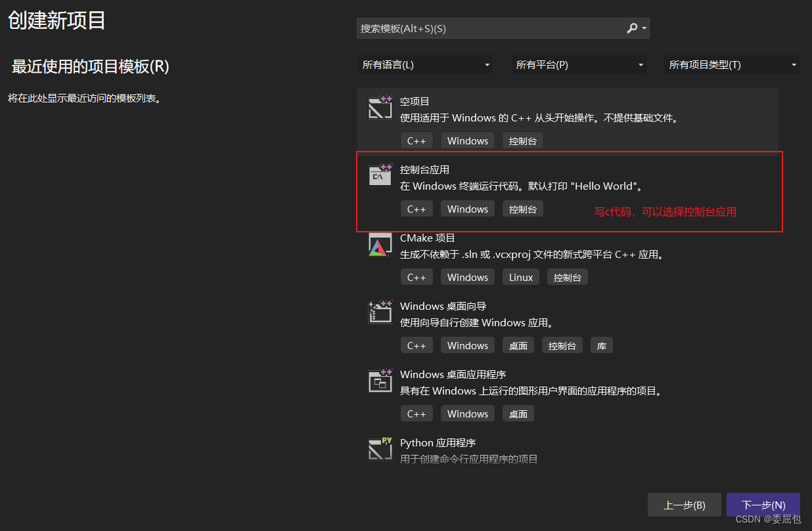Select the Python 应用程序 template icon
Screen dimensions: 812x531
tap(380, 449)
